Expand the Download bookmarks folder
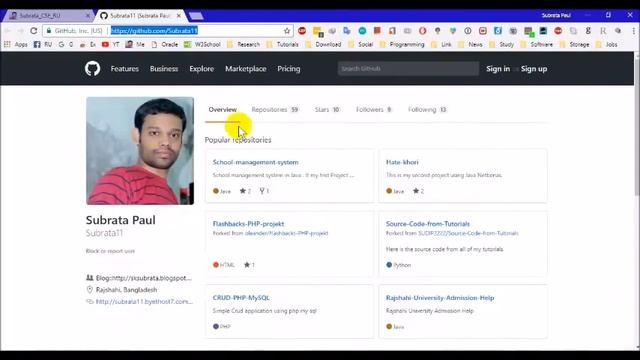This screenshot has width=640, height=360. point(323,44)
